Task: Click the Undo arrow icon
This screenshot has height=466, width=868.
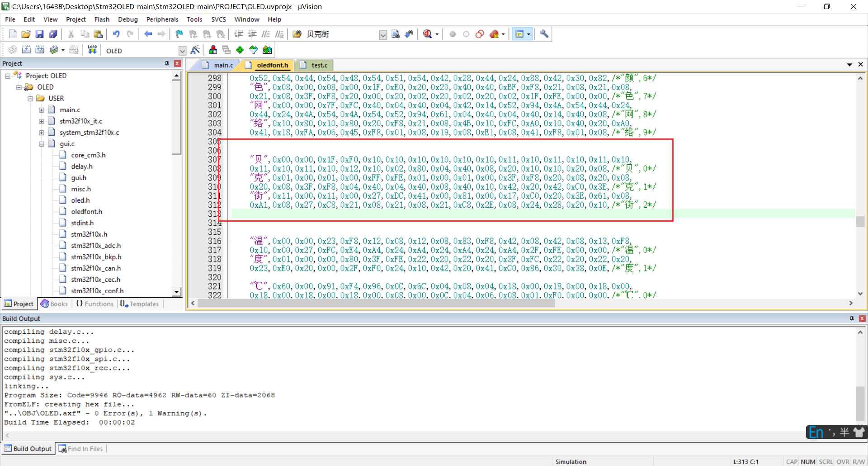Action: pos(116,34)
